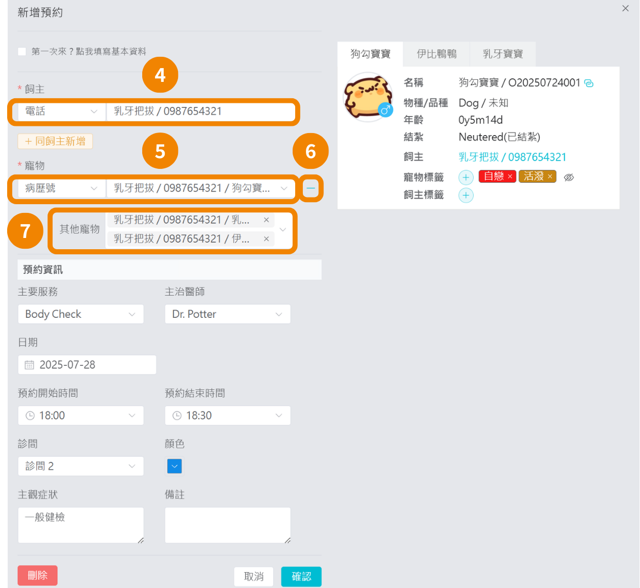Click the red 刪除 button
The image size is (640, 588).
coord(38,575)
